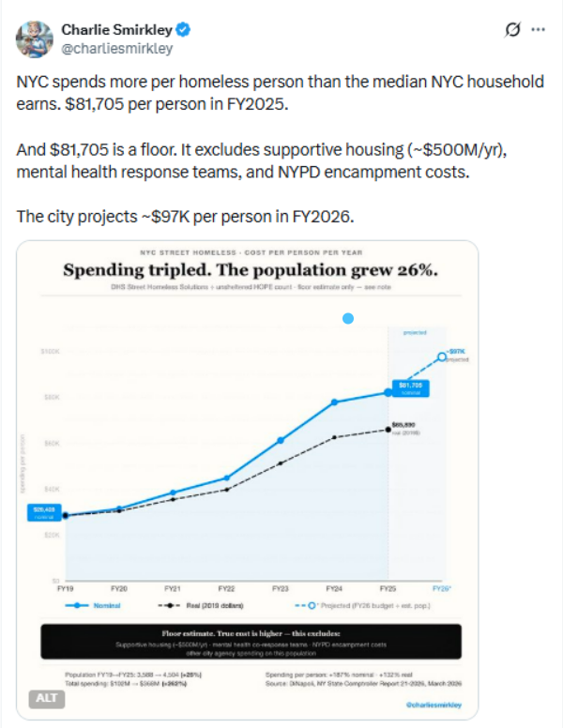Click Charlie Smirkley's profile avatar
This screenshot has height=728, width=563.
33,38
